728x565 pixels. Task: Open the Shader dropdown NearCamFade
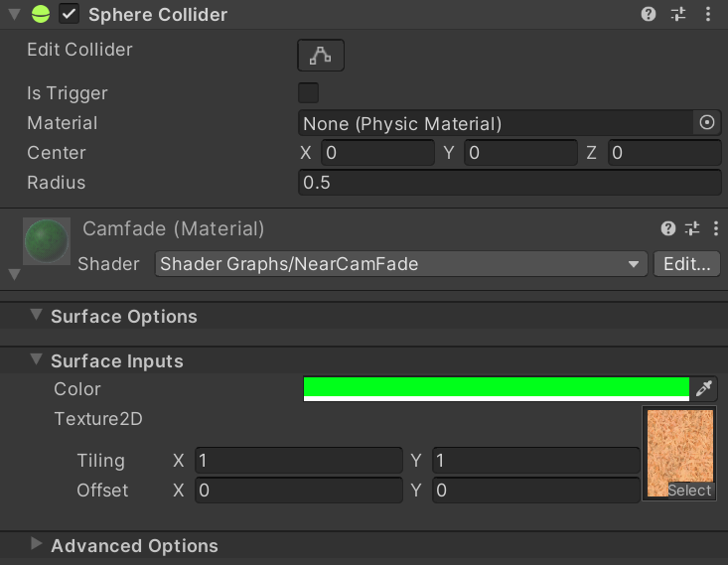click(401, 264)
